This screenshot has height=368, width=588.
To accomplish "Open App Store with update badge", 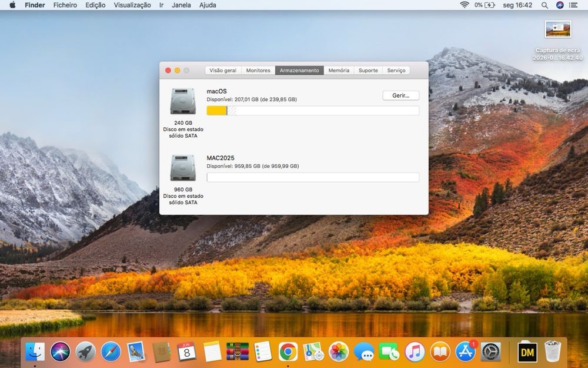I will [x=465, y=352].
